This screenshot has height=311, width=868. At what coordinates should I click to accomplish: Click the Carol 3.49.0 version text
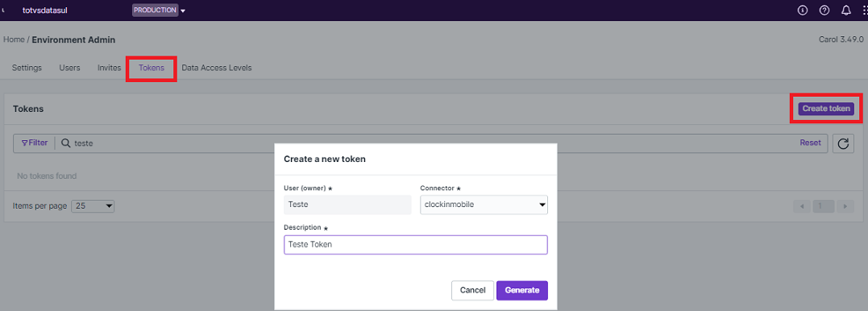point(841,39)
